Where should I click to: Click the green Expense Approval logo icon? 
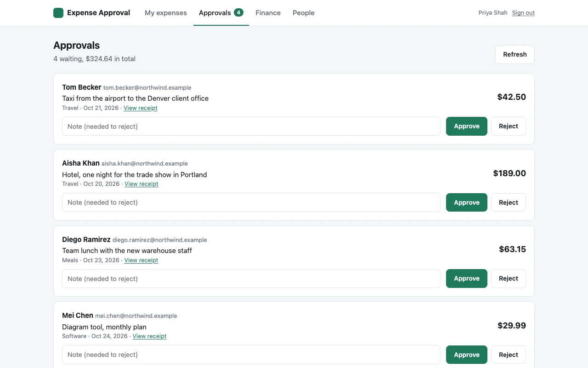(x=58, y=13)
